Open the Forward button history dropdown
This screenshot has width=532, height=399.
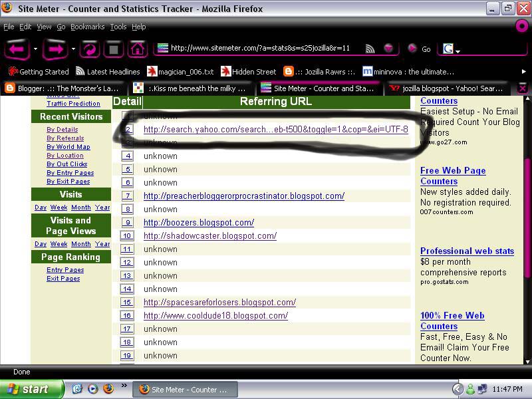[x=73, y=49]
